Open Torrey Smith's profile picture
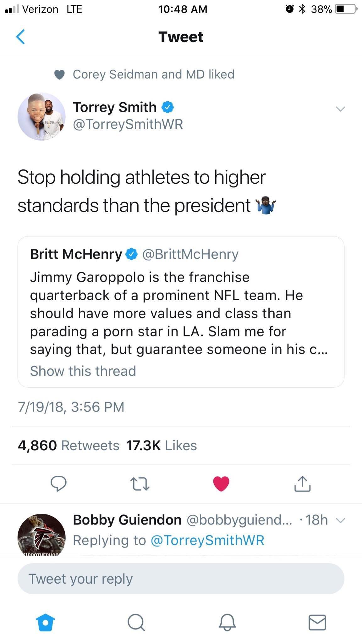 41,116
